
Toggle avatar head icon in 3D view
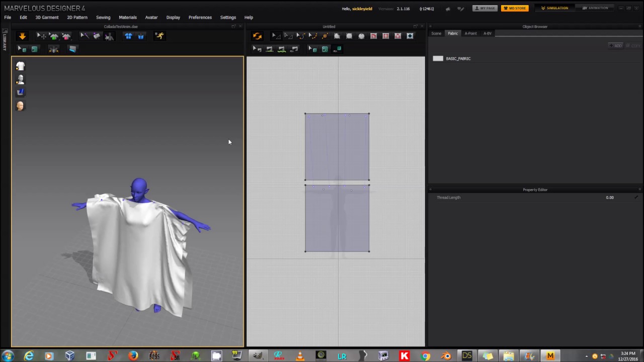coord(20,106)
